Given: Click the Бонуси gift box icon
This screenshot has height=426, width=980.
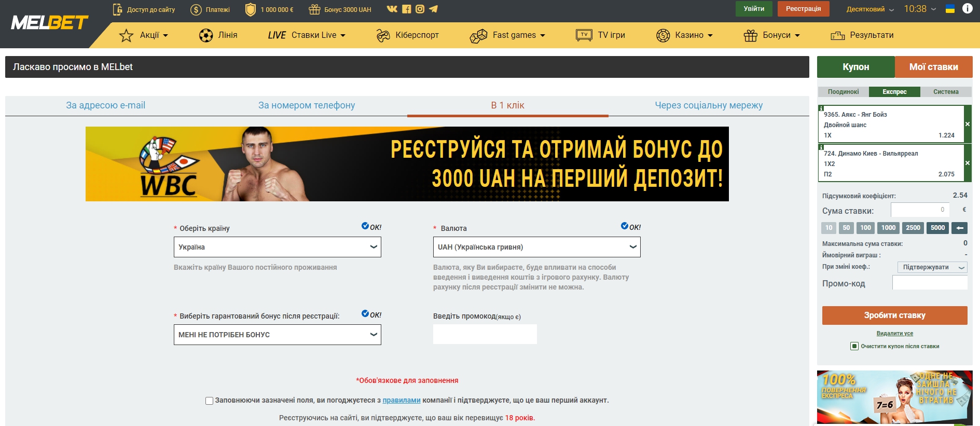Looking at the screenshot, I should point(751,35).
